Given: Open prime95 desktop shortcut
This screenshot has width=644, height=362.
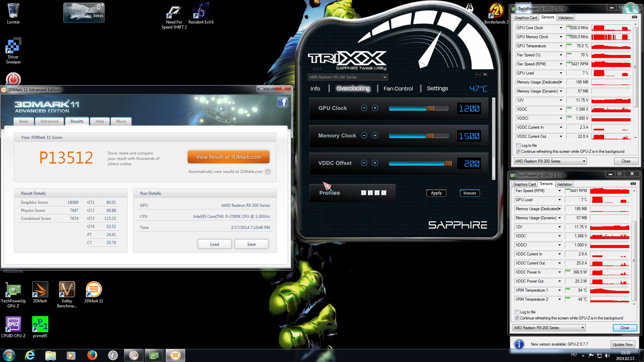Looking at the screenshot, I should pyautogui.click(x=40, y=327).
